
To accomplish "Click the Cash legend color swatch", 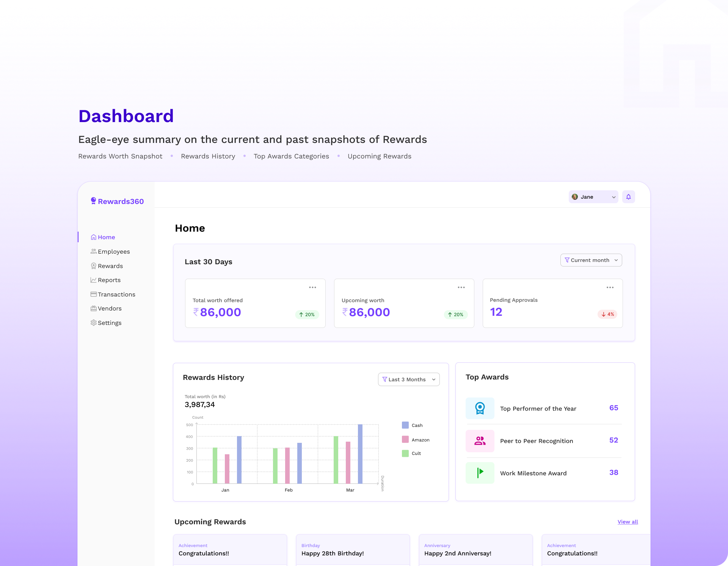I will (x=405, y=425).
